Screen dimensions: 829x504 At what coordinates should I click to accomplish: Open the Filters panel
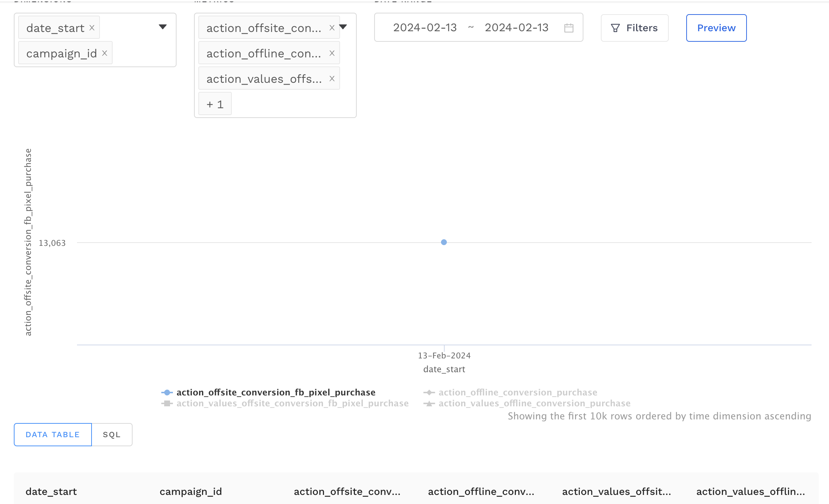pos(635,28)
